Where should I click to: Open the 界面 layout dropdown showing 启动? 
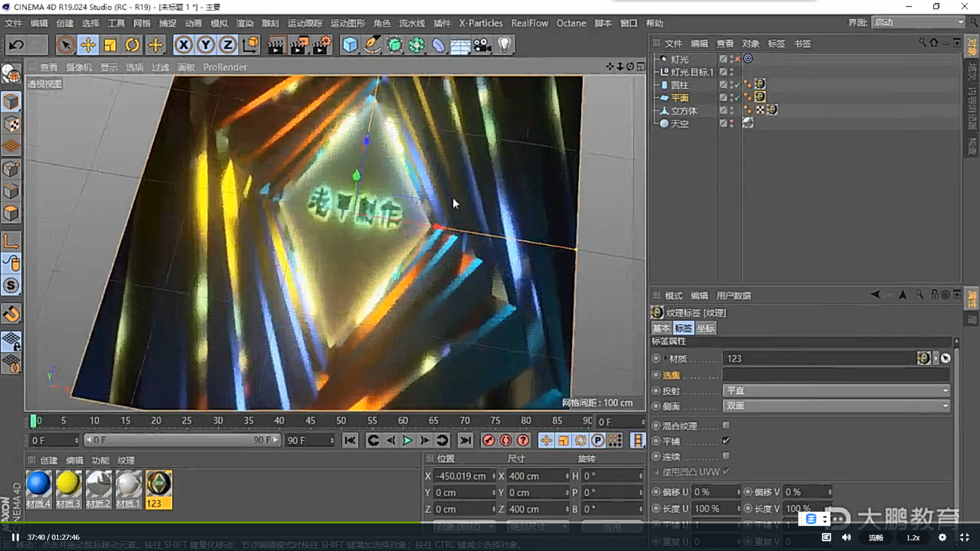point(917,22)
